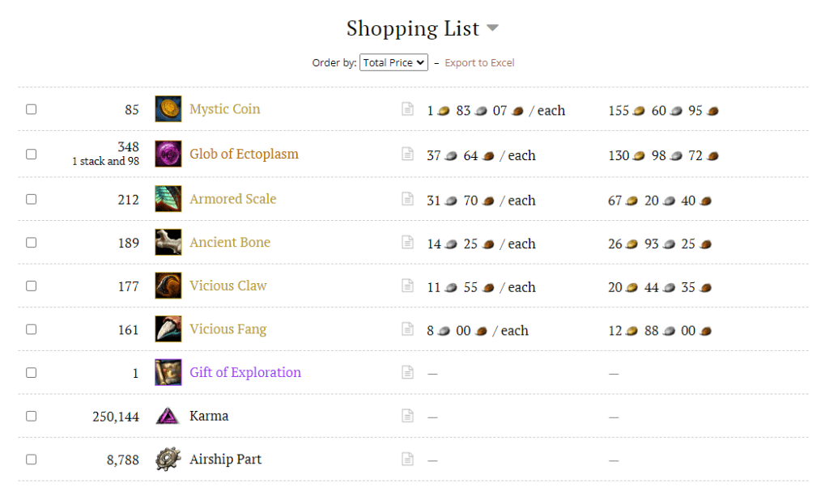Tick the Armored Scale checkbox
Screen dimensions: 829x504
coord(31,199)
